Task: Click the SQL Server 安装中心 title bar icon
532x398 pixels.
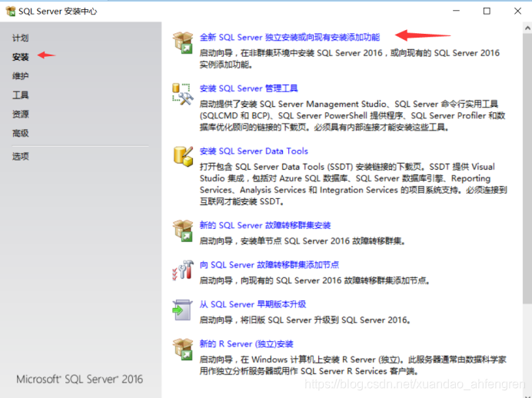Action: pyautogui.click(x=11, y=12)
